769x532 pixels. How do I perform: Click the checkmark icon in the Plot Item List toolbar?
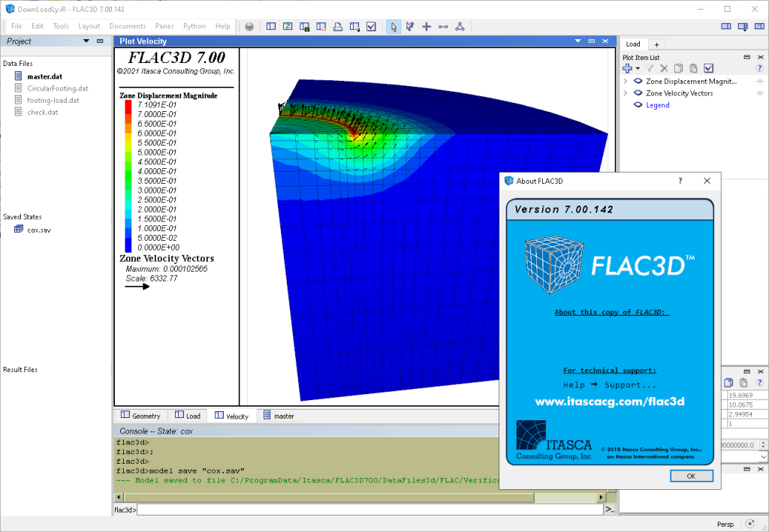coord(708,68)
